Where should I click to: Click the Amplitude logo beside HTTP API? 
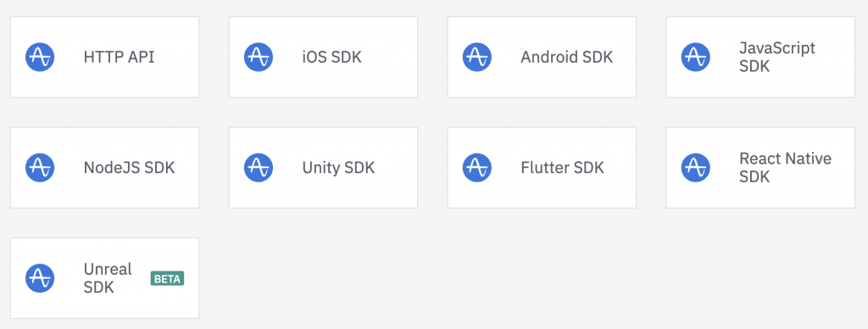pyautogui.click(x=40, y=57)
